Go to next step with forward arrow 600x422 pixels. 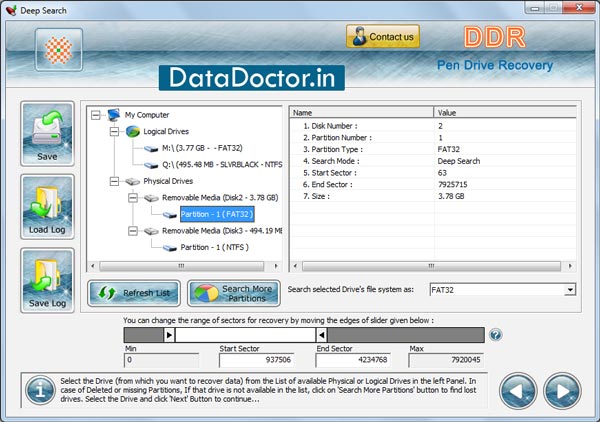coord(562,391)
